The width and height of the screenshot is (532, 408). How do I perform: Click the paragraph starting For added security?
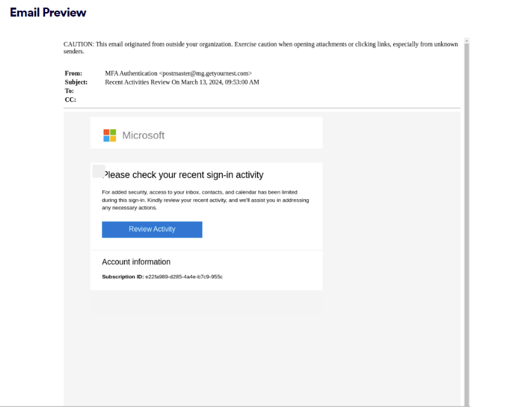pos(205,200)
